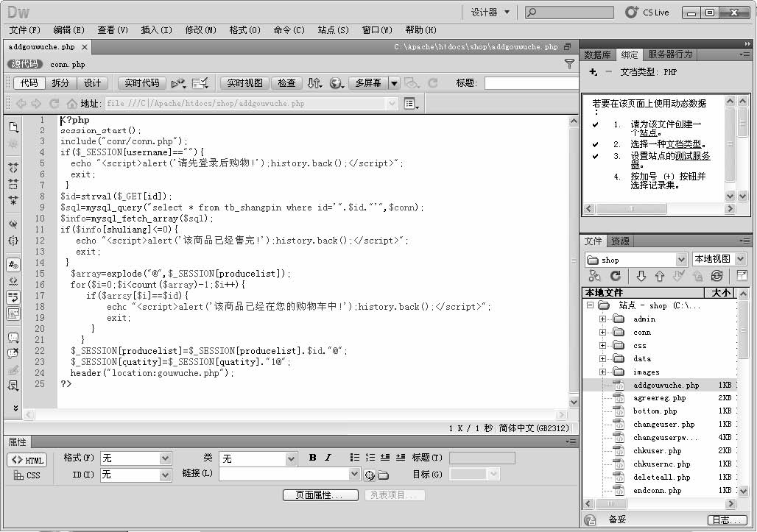Click the Italic I icon in Properties
The height and width of the screenshot is (532, 757).
pyautogui.click(x=328, y=458)
